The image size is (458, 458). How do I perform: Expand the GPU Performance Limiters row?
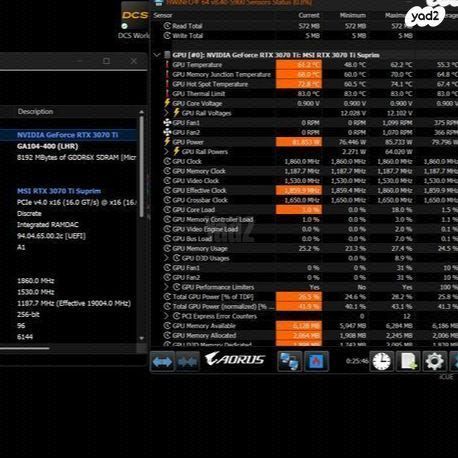(x=166, y=287)
